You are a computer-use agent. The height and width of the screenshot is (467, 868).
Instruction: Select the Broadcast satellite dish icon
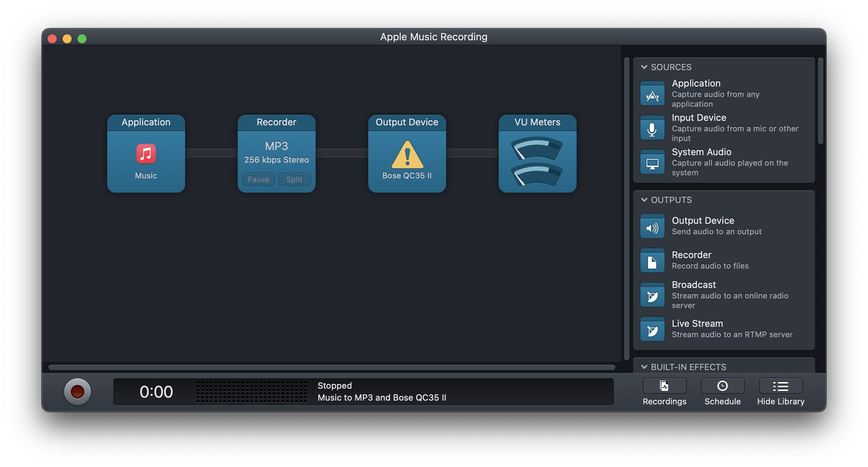[652, 295]
